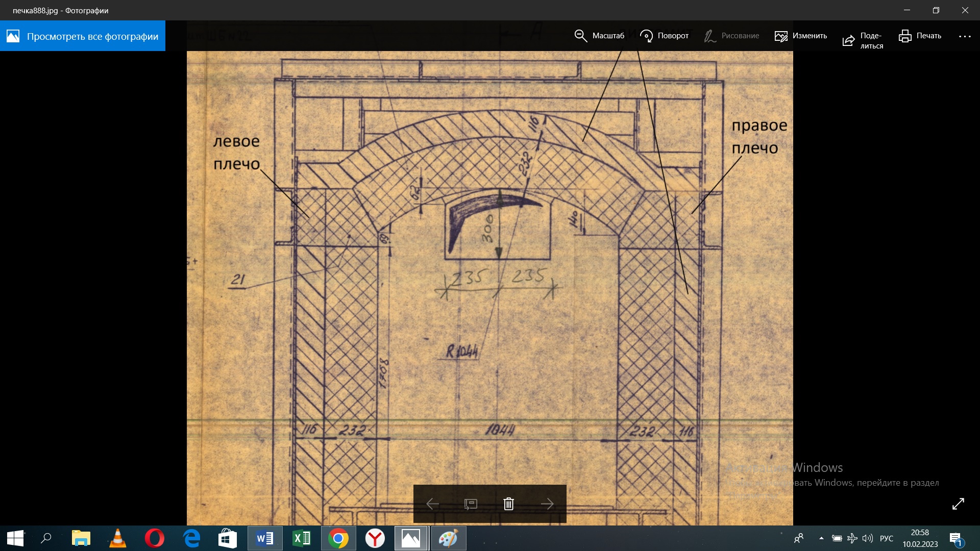Delete photo using trash icon
Viewport: 980px width, 551px height.
508,504
